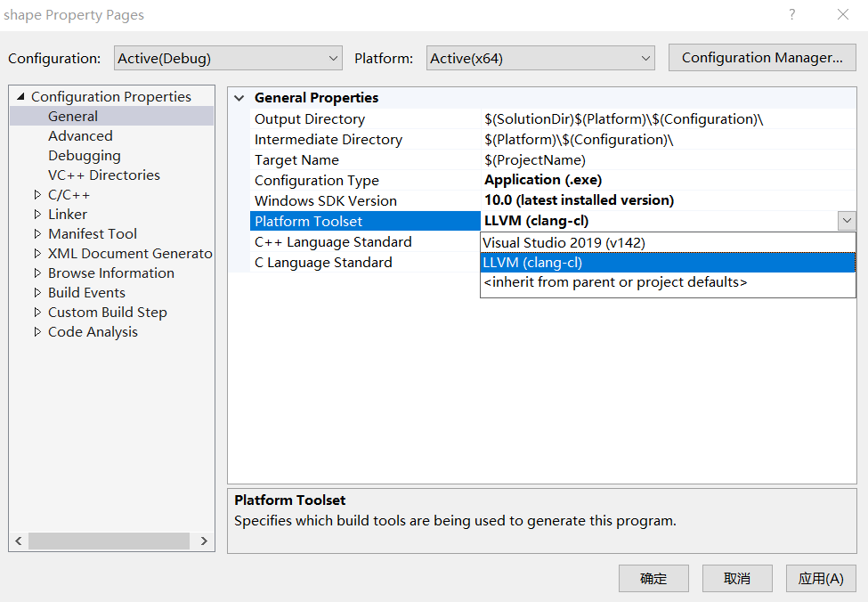Select Visual Studio 2019 (v142) toolset

coord(565,241)
